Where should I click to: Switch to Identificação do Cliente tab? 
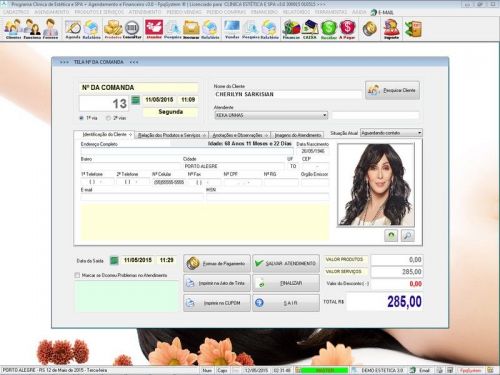tap(104, 134)
